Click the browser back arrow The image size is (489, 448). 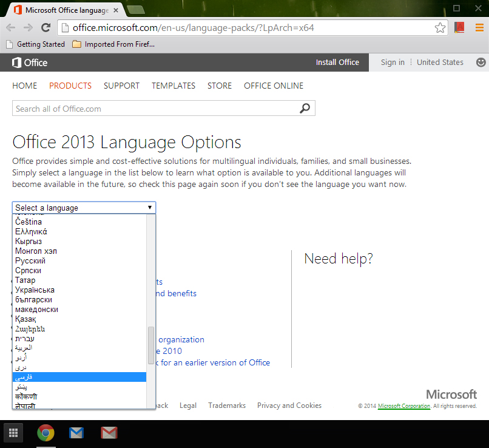pyautogui.click(x=12, y=28)
